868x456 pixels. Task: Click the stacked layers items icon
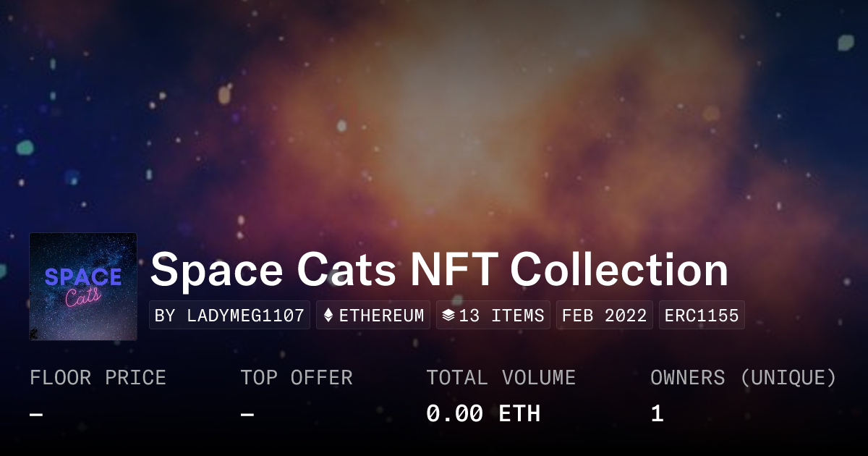pyautogui.click(x=448, y=316)
